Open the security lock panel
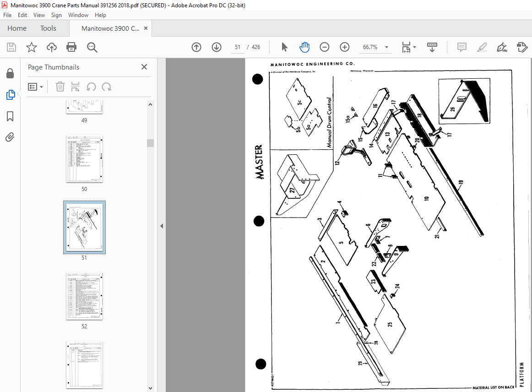Viewport: 532px width, 392px height. (x=10, y=73)
